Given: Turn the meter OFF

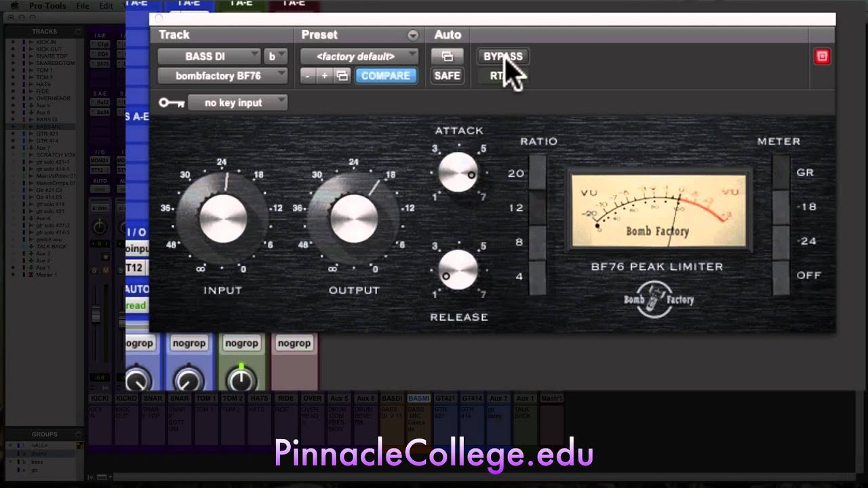Looking at the screenshot, I should [781, 277].
